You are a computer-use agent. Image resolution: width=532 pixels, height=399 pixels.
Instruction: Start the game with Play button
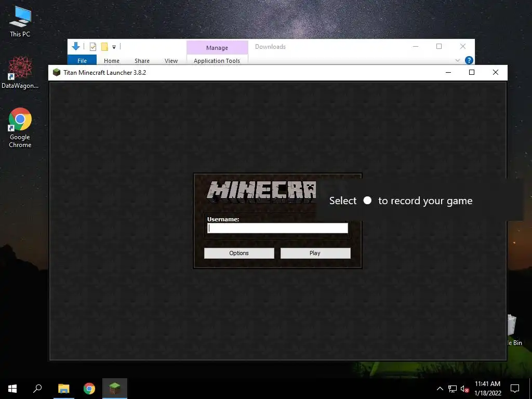pyautogui.click(x=315, y=253)
